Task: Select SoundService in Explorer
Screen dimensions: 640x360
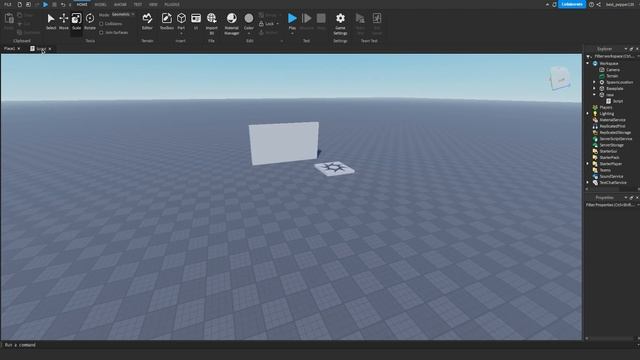Action: tap(611, 176)
